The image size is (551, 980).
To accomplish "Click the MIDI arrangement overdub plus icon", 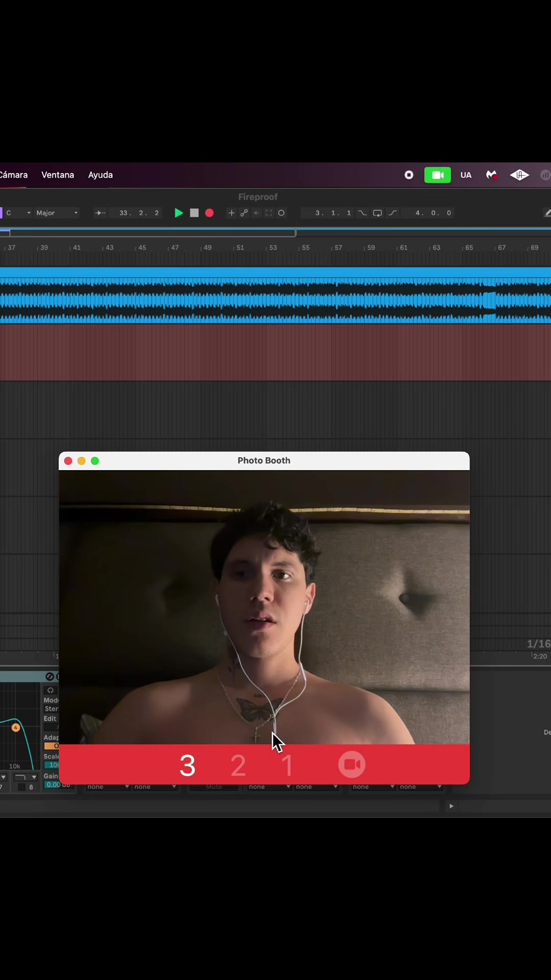I will [x=231, y=213].
